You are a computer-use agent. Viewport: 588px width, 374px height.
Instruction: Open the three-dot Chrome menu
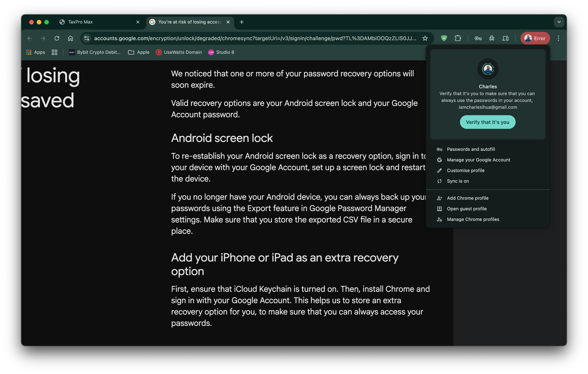[558, 38]
